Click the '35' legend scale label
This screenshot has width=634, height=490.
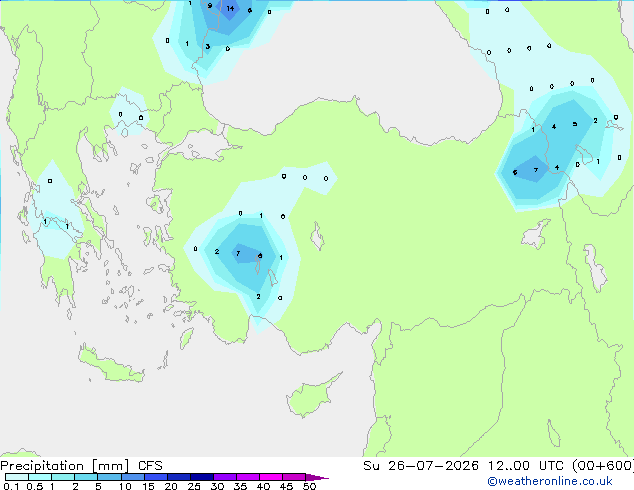(x=240, y=486)
